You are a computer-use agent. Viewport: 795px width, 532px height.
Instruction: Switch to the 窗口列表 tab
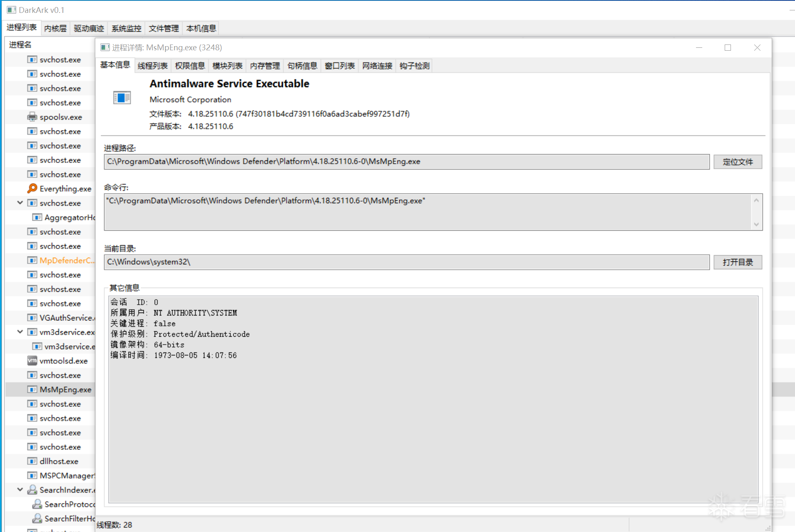[340, 66]
